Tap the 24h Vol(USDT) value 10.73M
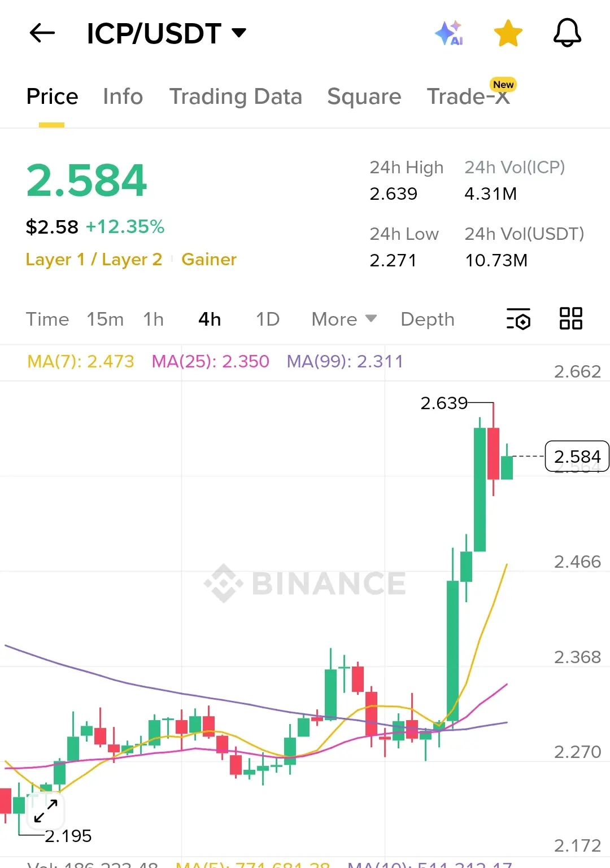The height and width of the screenshot is (868, 610). [x=496, y=260]
